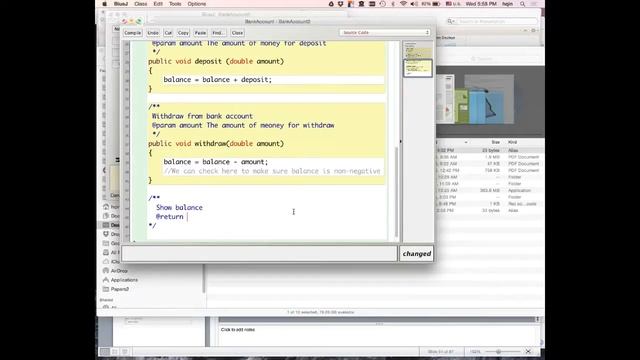Click after the @return tag
This screenshot has width=640, height=360.
(x=187, y=217)
